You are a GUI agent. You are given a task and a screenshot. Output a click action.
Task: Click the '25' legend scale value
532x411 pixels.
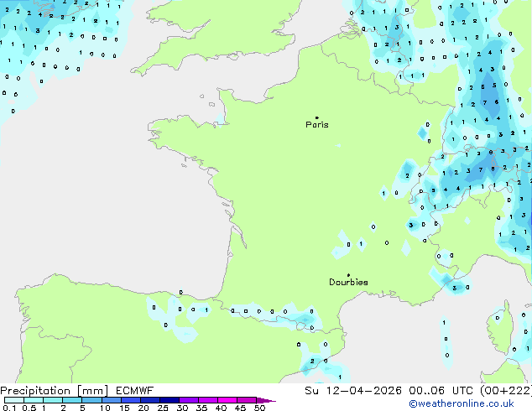click(x=163, y=408)
